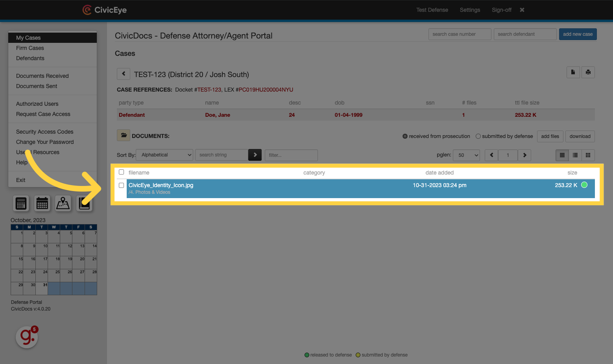This screenshot has width=613, height=364.
Task: Click in the filter field
Action: click(291, 155)
